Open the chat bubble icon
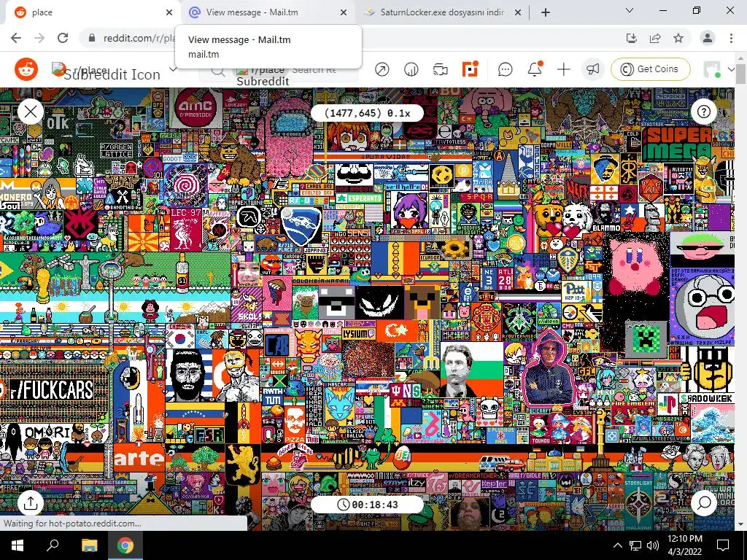Screen dimensions: 747x560 pyautogui.click(x=505, y=69)
